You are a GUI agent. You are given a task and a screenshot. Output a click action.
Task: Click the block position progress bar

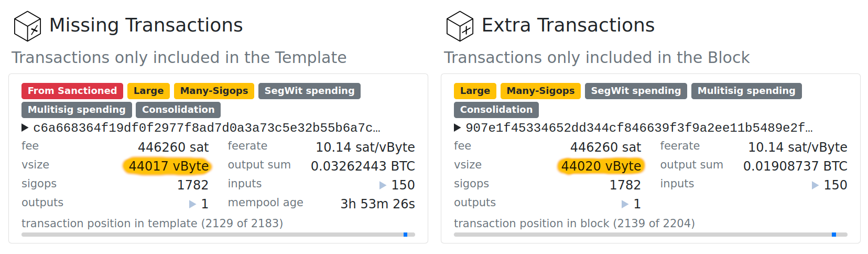pyautogui.click(x=650, y=235)
